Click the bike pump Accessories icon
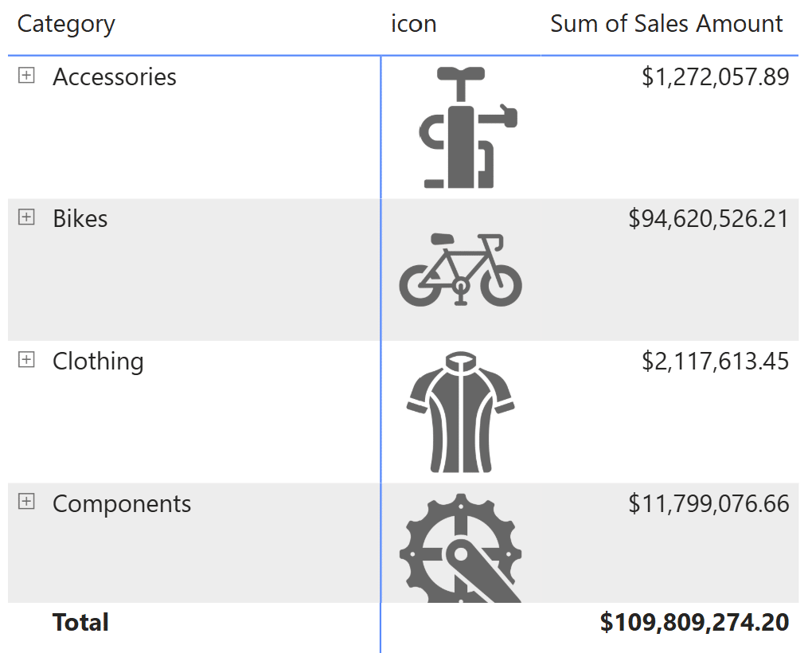This screenshot has height=653, width=812. 468,127
